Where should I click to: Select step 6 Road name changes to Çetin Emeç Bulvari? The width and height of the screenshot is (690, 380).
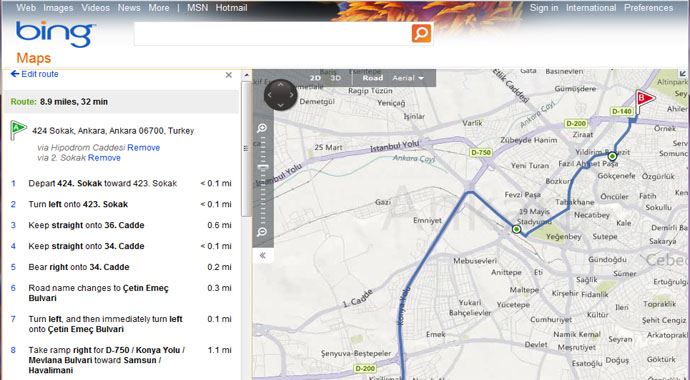[121, 293]
